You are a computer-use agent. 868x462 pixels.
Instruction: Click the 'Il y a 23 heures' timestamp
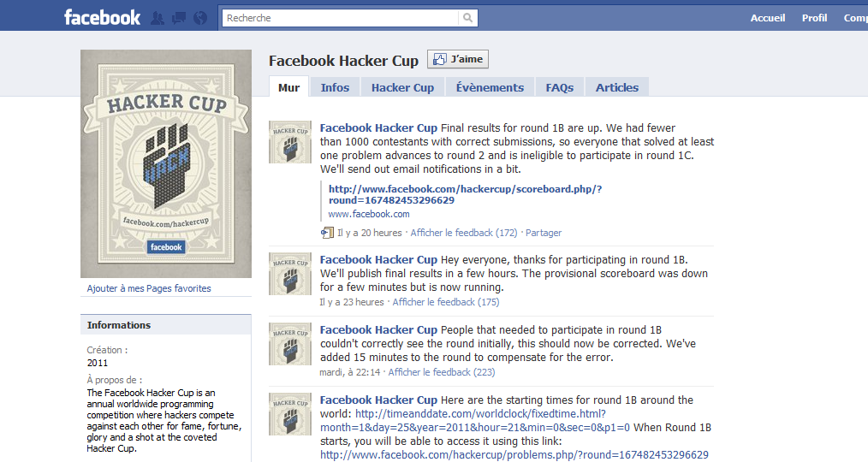[x=352, y=302]
